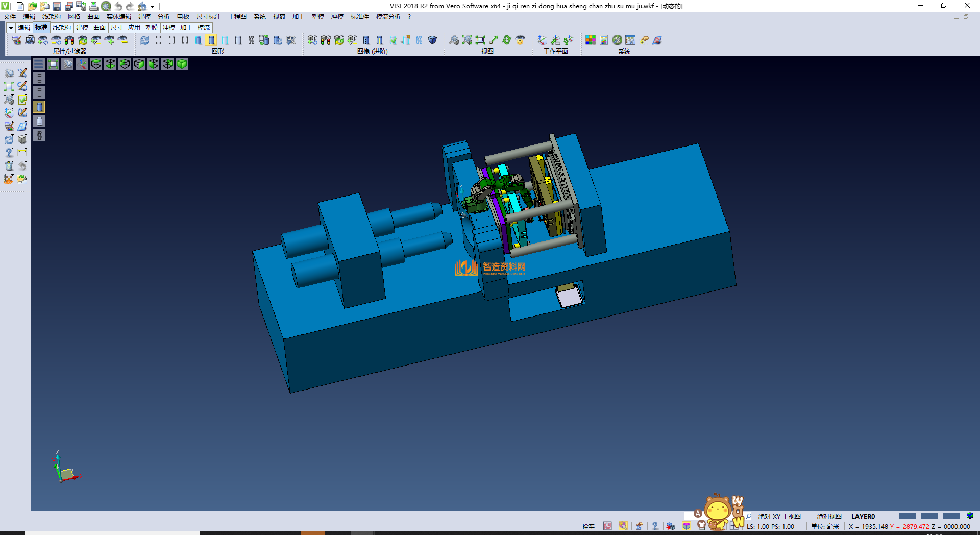Click the Open file icon
The width and height of the screenshot is (980, 535).
click(32, 6)
